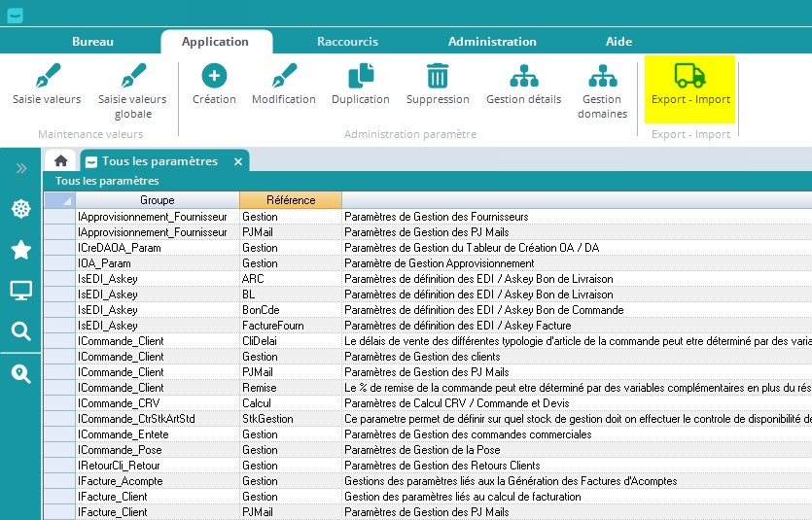The width and height of the screenshot is (812, 520).
Task: Expand the left sidebar with chevrons
Action: [21, 168]
